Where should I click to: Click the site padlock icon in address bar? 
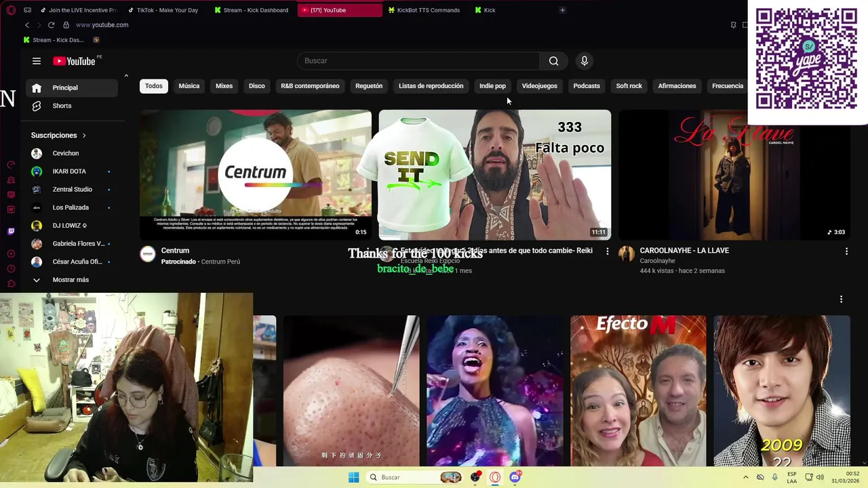click(x=66, y=25)
